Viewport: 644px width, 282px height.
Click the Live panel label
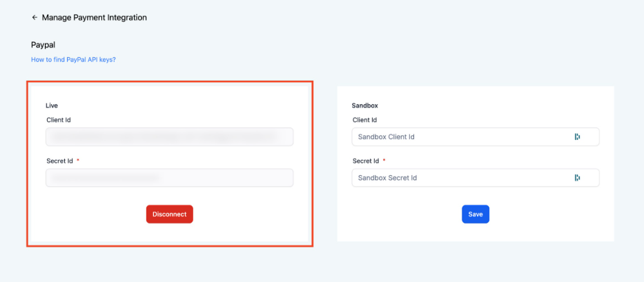click(52, 105)
